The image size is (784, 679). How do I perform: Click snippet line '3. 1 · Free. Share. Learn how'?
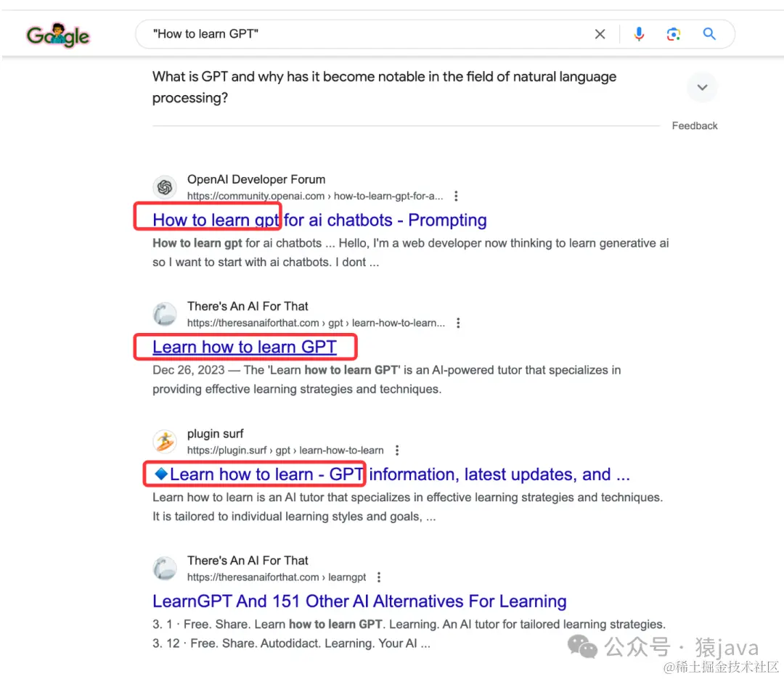point(409,624)
